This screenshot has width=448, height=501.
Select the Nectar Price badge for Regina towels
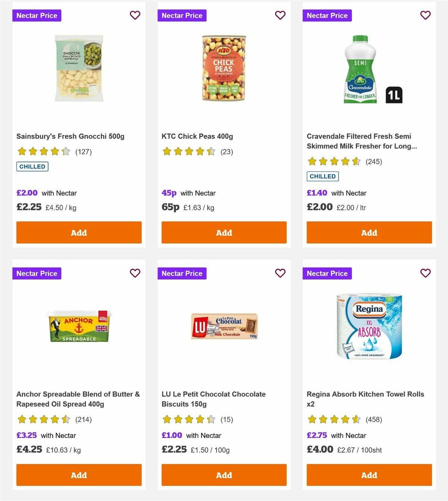pyautogui.click(x=327, y=273)
